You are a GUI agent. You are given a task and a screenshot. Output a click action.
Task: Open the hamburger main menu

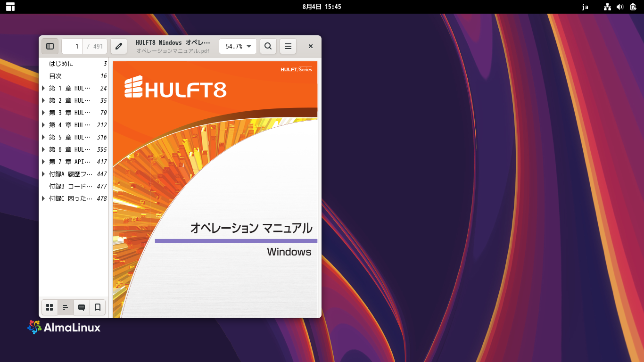pyautogui.click(x=288, y=46)
